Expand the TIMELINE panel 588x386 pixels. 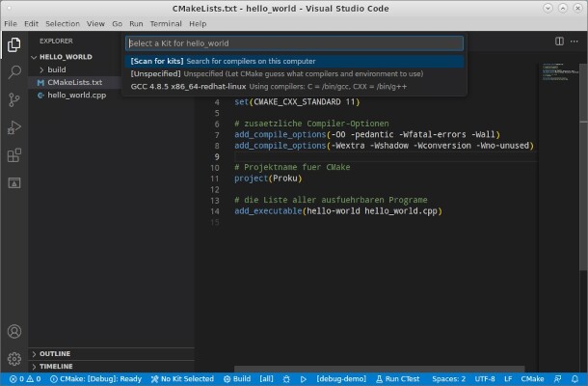coord(56,366)
